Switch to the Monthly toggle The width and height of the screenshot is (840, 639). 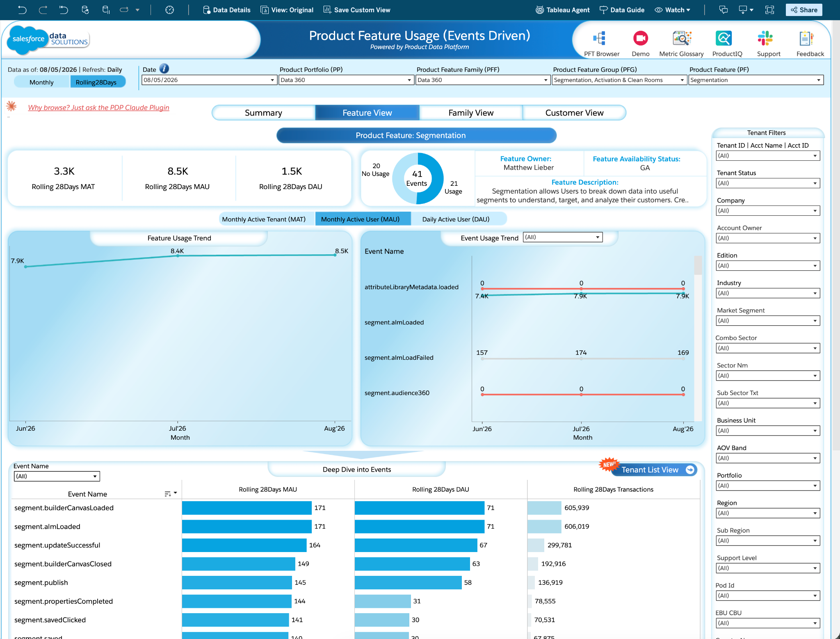[42, 82]
